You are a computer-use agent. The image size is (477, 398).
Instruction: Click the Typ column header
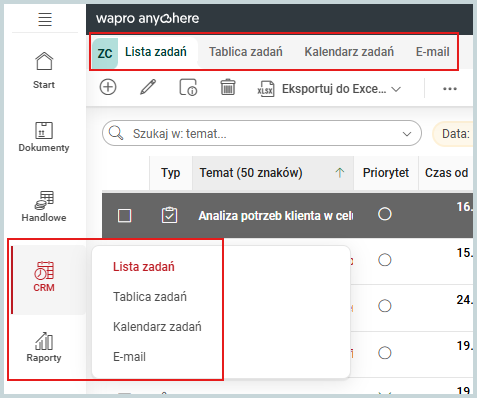coord(171,173)
